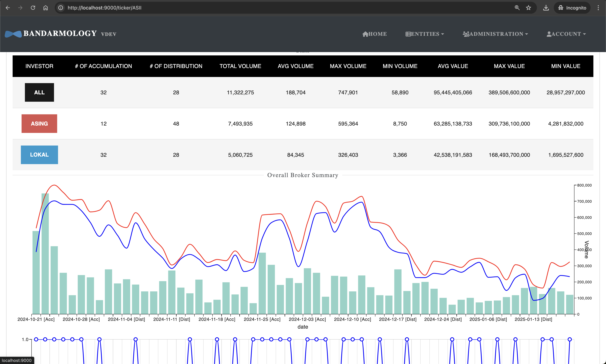Click the Bandarmology bow-tie logo
606x364 pixels.
(13, 34)
